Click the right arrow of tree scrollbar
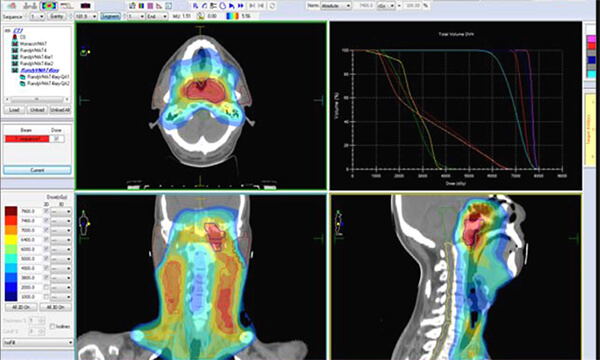This screenshot has width=600, height=360. tap(67, 99)
